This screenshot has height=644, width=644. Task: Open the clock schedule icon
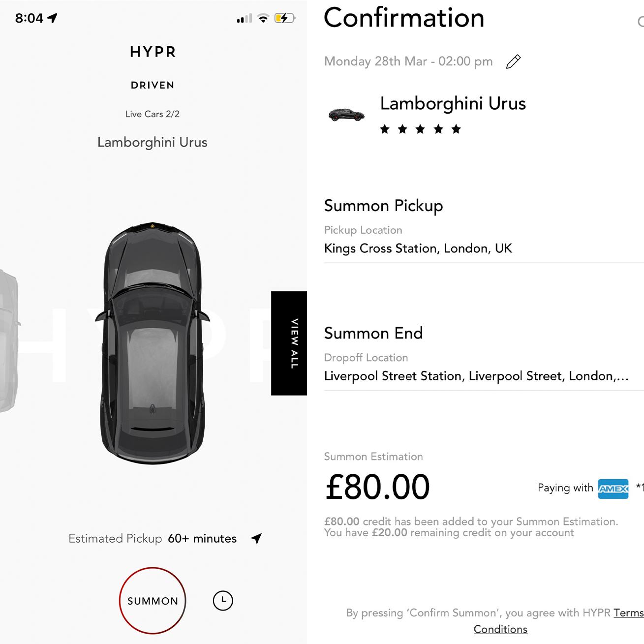click(223, 601)
